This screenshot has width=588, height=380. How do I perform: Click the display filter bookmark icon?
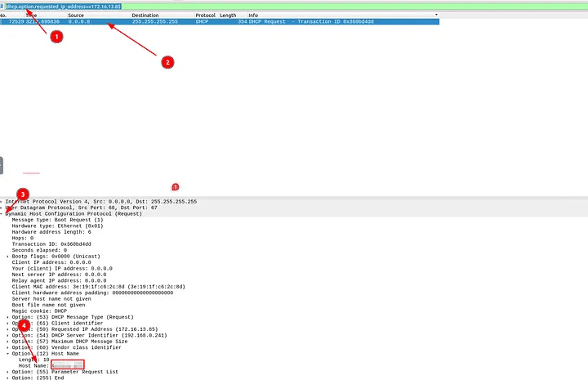(x=3, y=5)
